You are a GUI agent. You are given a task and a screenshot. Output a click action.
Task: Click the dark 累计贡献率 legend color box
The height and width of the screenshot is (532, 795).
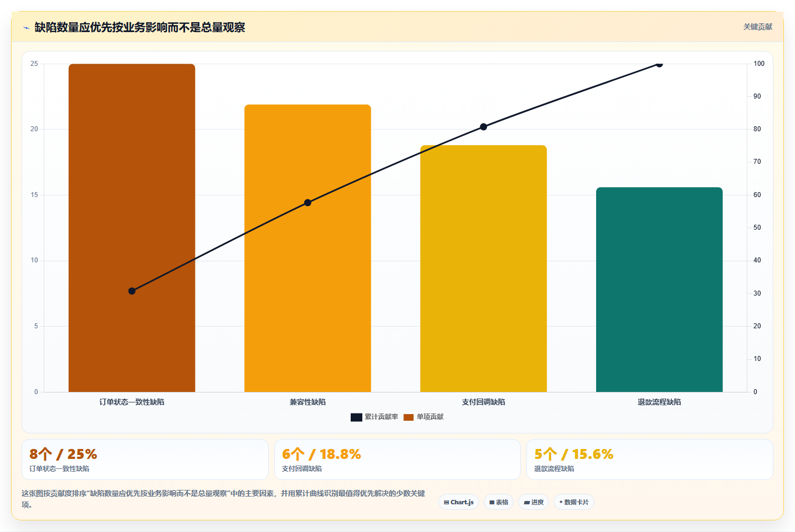[356, 417]
